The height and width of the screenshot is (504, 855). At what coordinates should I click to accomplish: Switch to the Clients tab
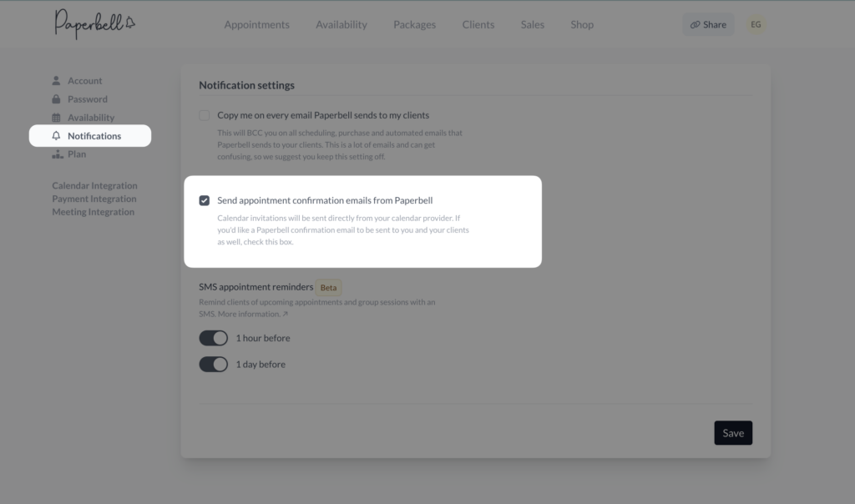(x=478, y=25)
